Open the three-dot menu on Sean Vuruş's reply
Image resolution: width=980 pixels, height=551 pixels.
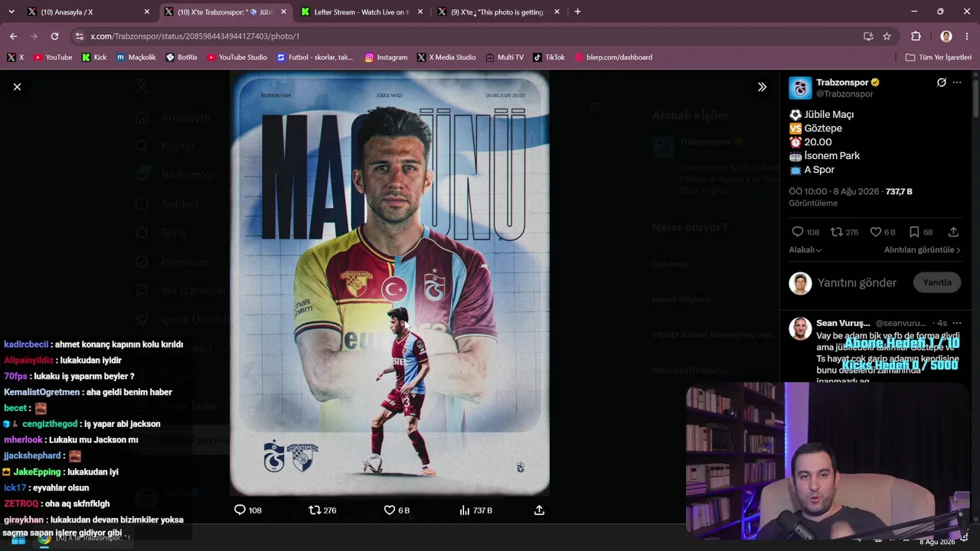coord(957,323)
